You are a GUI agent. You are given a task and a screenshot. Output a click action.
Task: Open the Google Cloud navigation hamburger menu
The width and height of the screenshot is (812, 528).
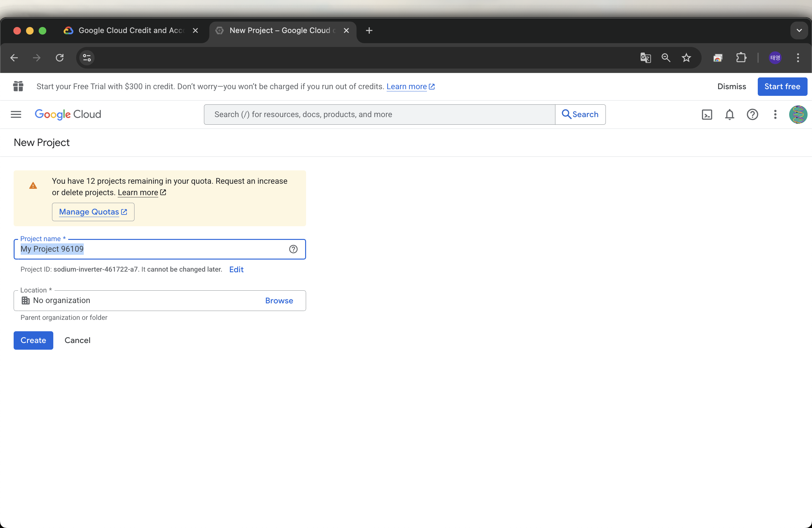(16, 114)
